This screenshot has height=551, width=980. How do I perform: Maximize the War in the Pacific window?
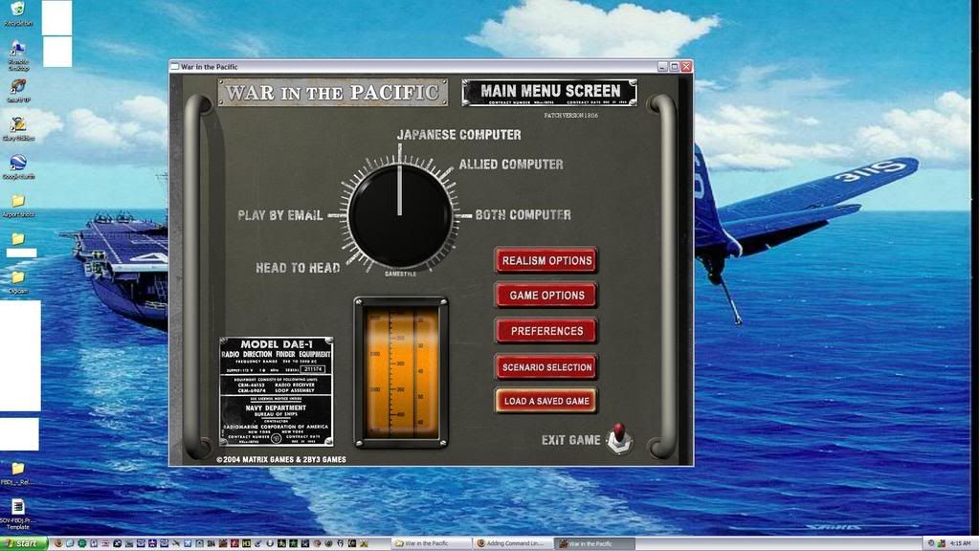675,67
